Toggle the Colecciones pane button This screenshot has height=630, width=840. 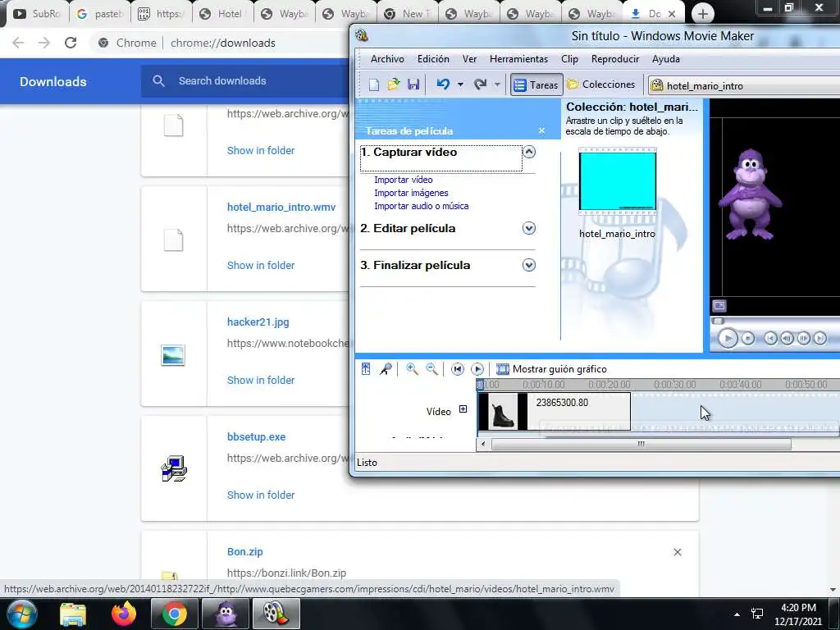(x=601, y=84)
